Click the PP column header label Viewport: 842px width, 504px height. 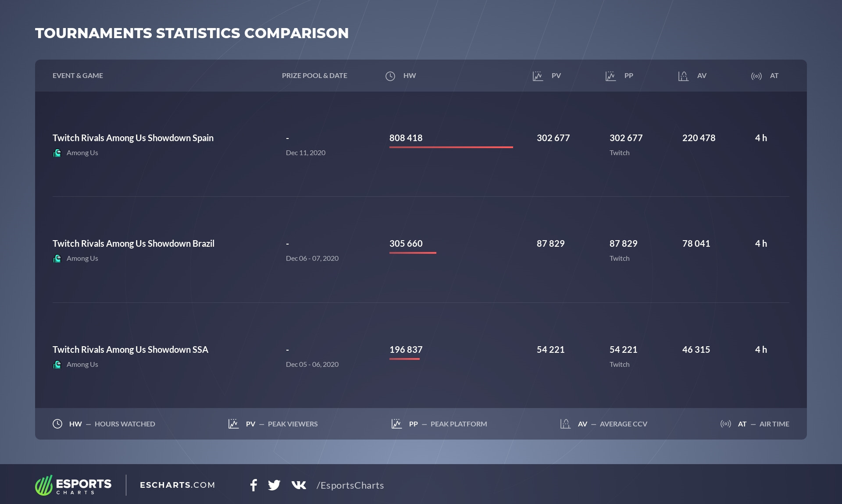click(629, 76)
